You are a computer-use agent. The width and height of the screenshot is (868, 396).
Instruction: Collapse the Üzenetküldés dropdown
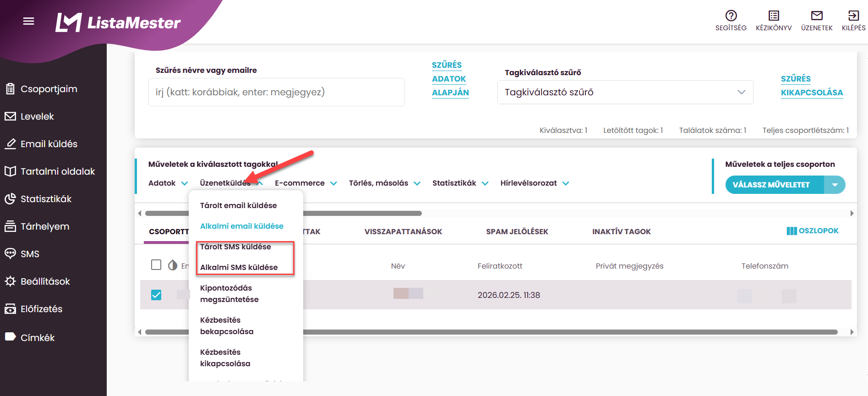coord(231,183)
